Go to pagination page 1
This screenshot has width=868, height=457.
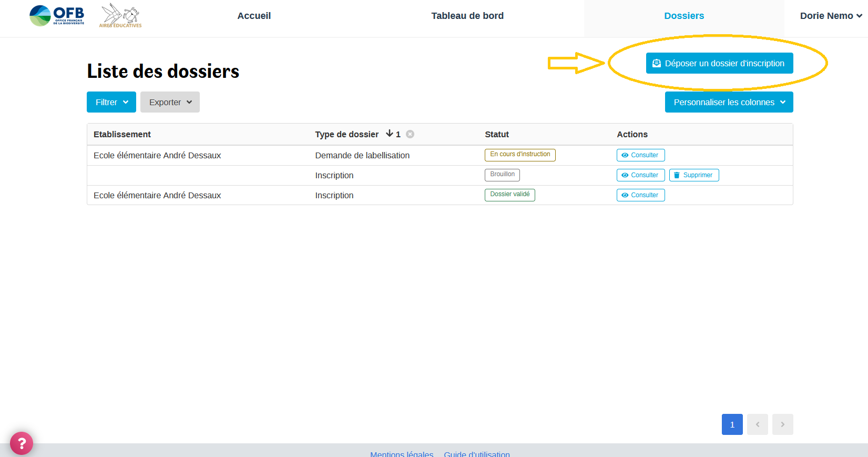click(x=732, y=424)
